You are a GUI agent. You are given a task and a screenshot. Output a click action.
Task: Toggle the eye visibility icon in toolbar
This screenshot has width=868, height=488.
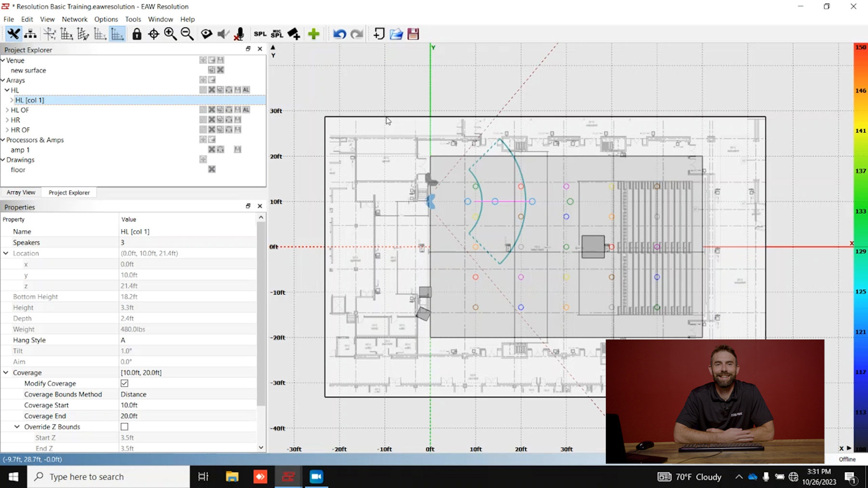[x=206, y=34]
